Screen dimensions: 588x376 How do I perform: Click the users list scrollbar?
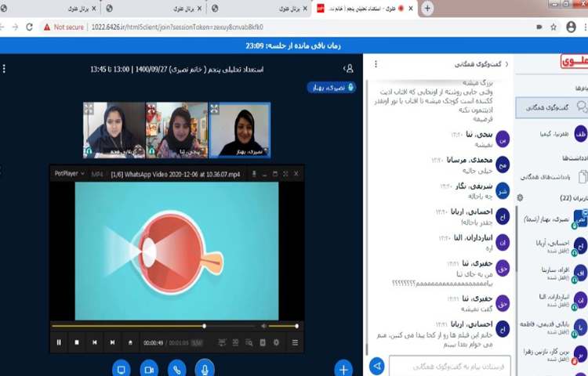click(517, 240)
